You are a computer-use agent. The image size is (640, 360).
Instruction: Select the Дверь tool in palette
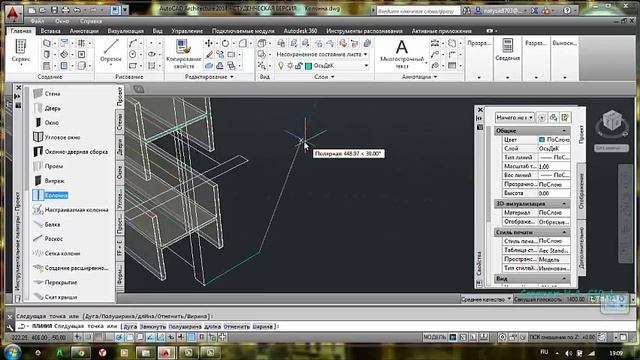47,108
